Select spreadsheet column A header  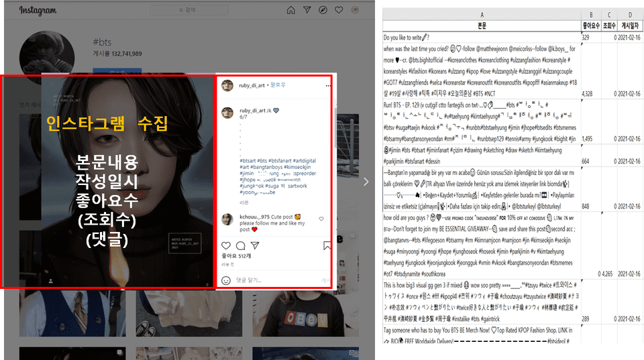click(482, 14)
